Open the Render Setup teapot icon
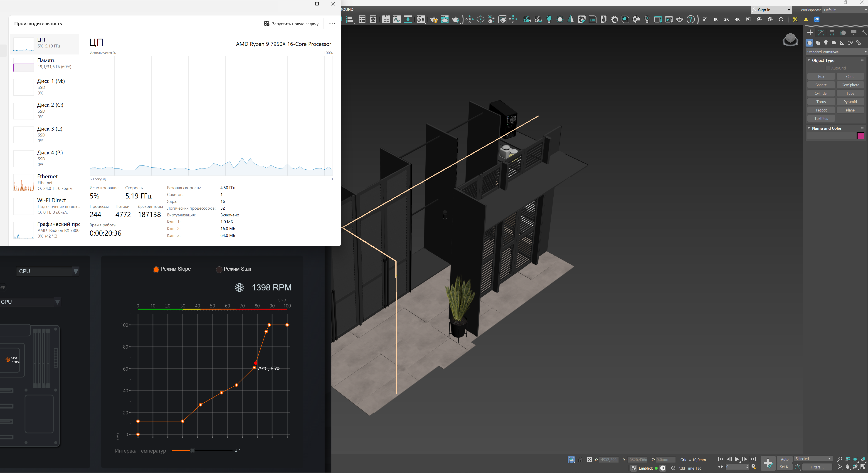 point(434,20)
